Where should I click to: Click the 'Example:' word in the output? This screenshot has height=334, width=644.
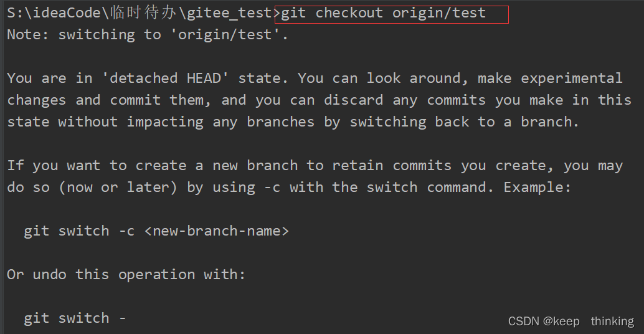pyautogui.click(x=537, y=188)
